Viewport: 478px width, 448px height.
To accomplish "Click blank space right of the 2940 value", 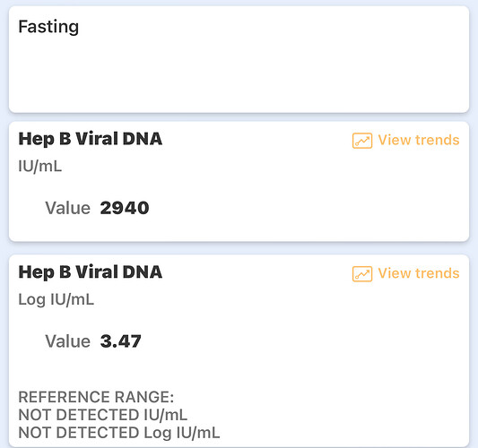I will [x=305, y=208].
